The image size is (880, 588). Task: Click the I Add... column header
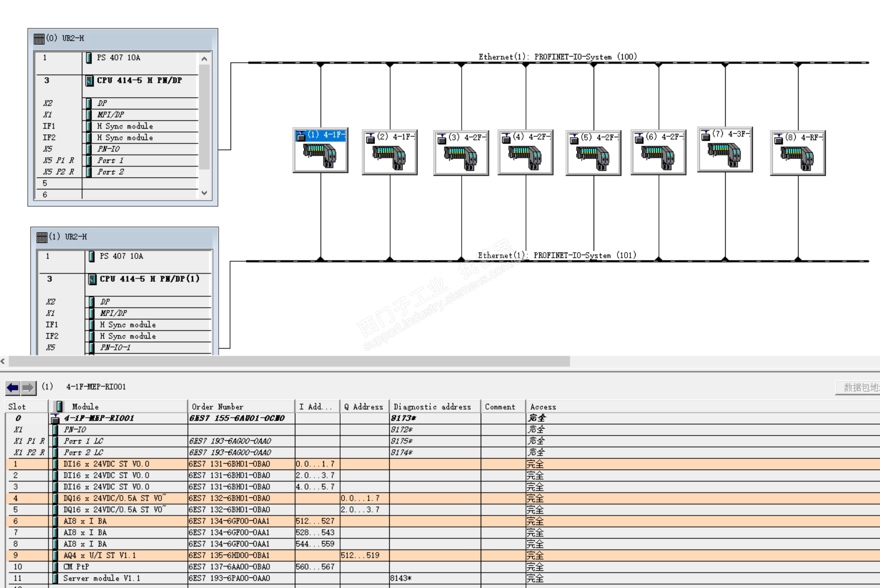pos(317,407)
